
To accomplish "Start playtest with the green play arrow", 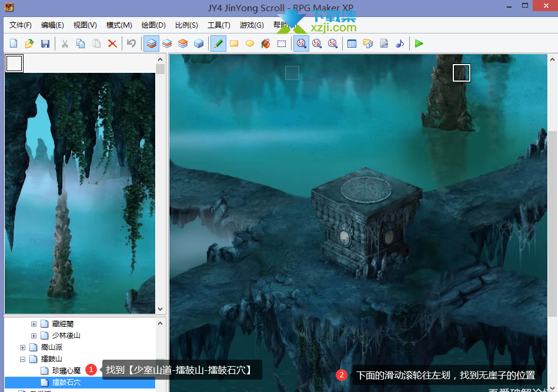I will [419, 43].
